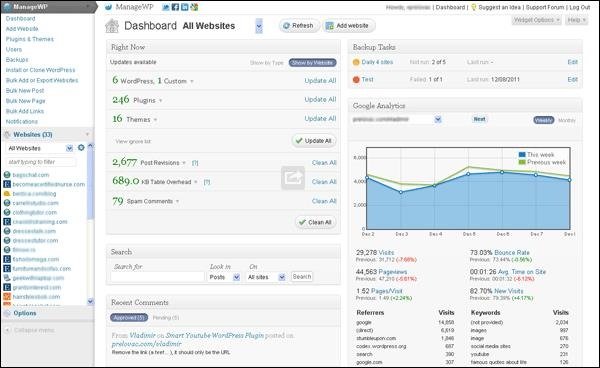Open the Look in Posts dropdown
This screenshot has height=368, width=600.
(x=224, y=277)
